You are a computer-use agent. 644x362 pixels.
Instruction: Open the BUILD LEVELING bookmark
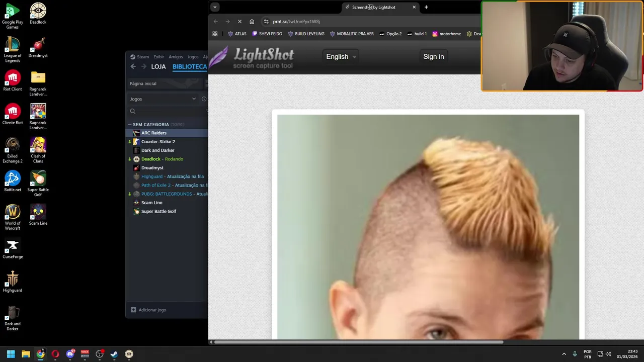point(306,34)
